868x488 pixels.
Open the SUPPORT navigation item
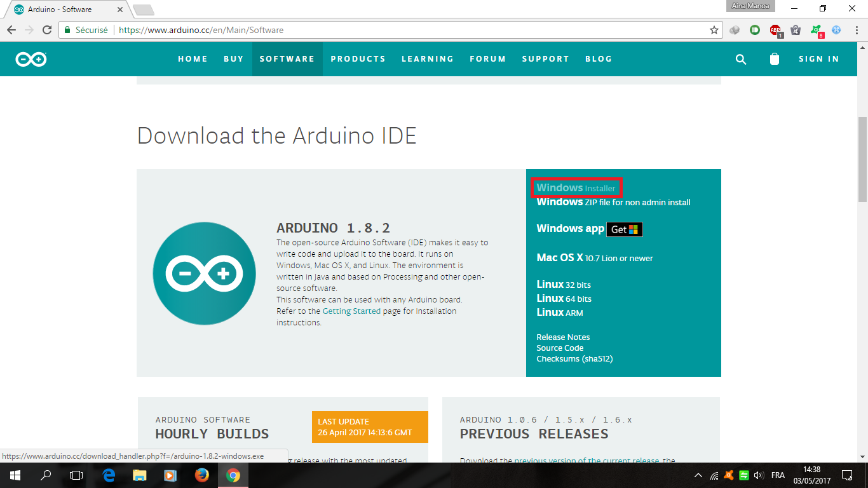[x=546, y=59]
